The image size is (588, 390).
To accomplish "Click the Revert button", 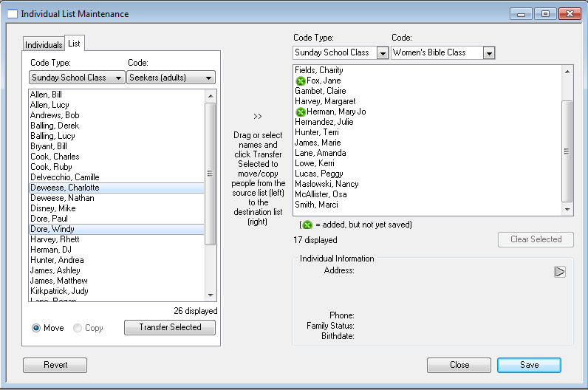I will (55, 365).
